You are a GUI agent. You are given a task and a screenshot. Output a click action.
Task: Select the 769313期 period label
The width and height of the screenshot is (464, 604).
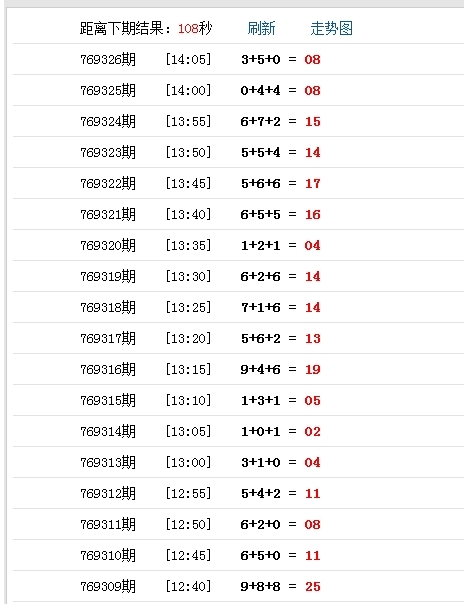[x=108, y=463]
